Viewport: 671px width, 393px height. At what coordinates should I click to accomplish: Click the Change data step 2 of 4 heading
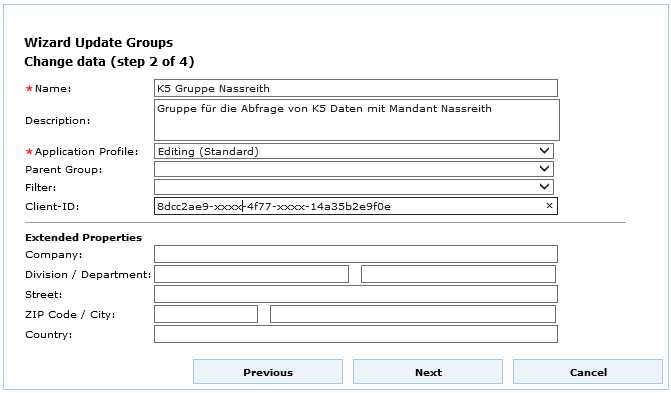point(109,62)
